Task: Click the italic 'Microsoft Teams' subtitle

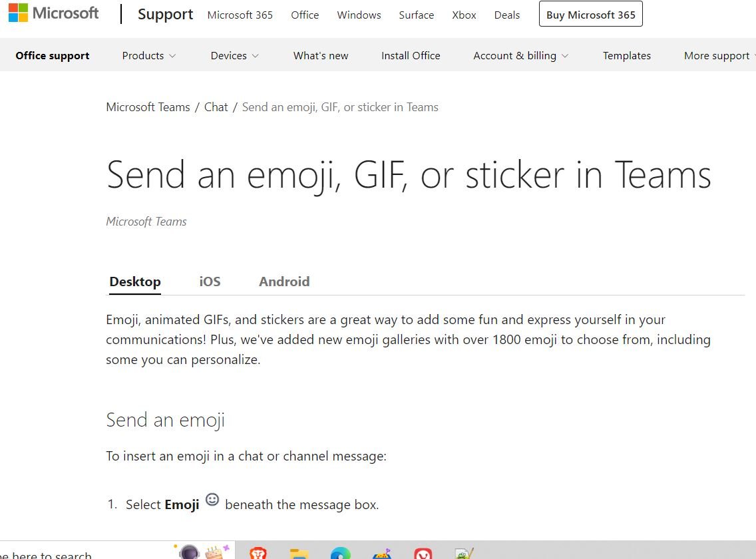Action: click(x=146, y=222)
